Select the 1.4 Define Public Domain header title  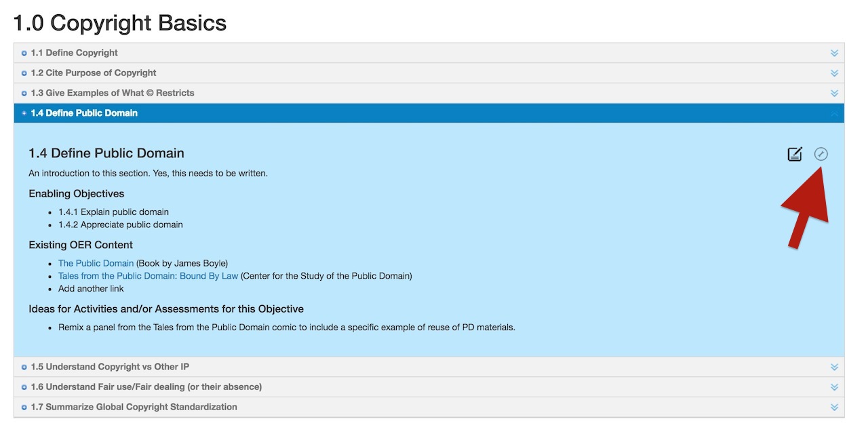point(84,113)
